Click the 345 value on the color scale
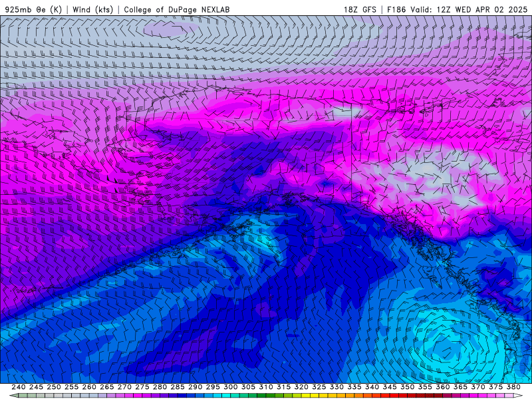The image size is (532, 399). [390, 387]
